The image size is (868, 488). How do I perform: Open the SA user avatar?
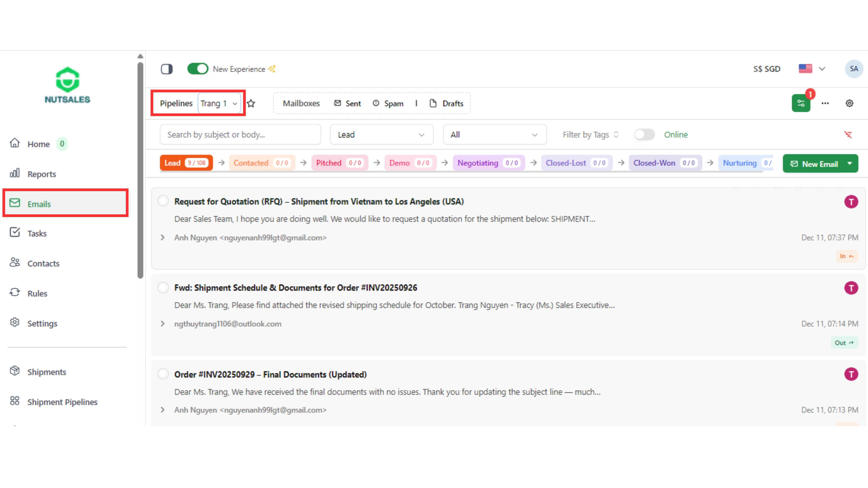coord(854,69)
